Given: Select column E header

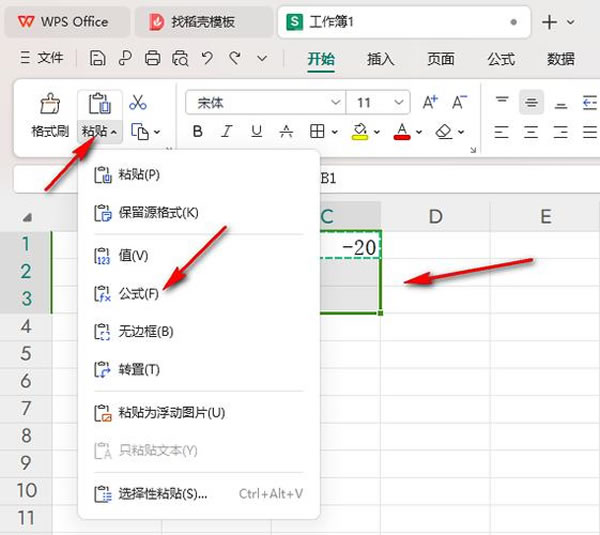Looking at the screenshot, I should coord(545,217).
